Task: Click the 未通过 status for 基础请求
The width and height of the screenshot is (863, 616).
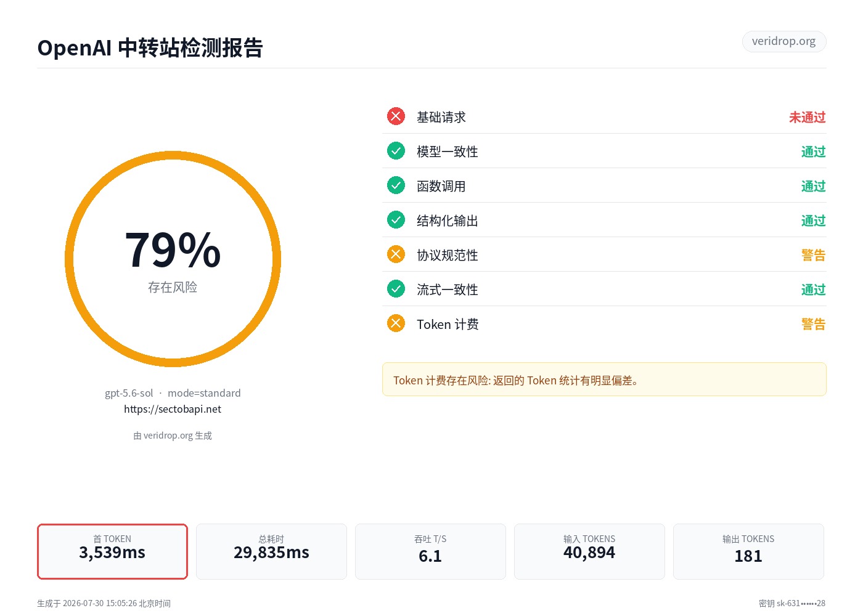Action: coord(807,117)
